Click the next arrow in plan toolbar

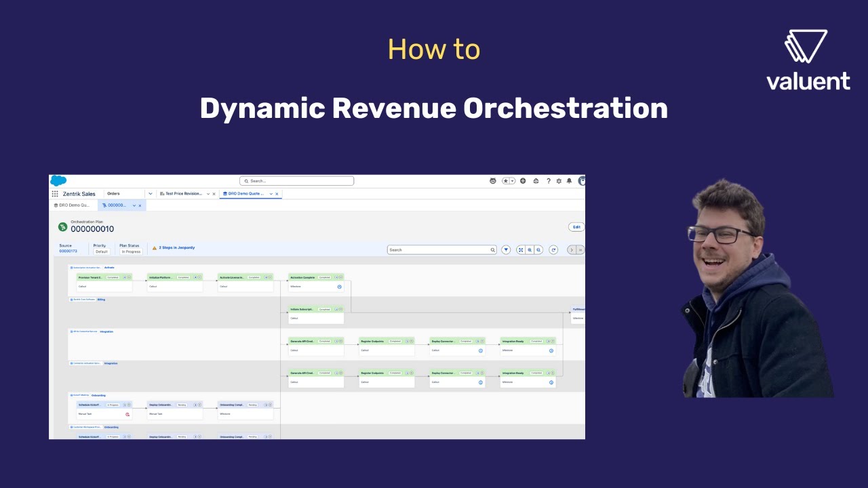coord(572,250)
